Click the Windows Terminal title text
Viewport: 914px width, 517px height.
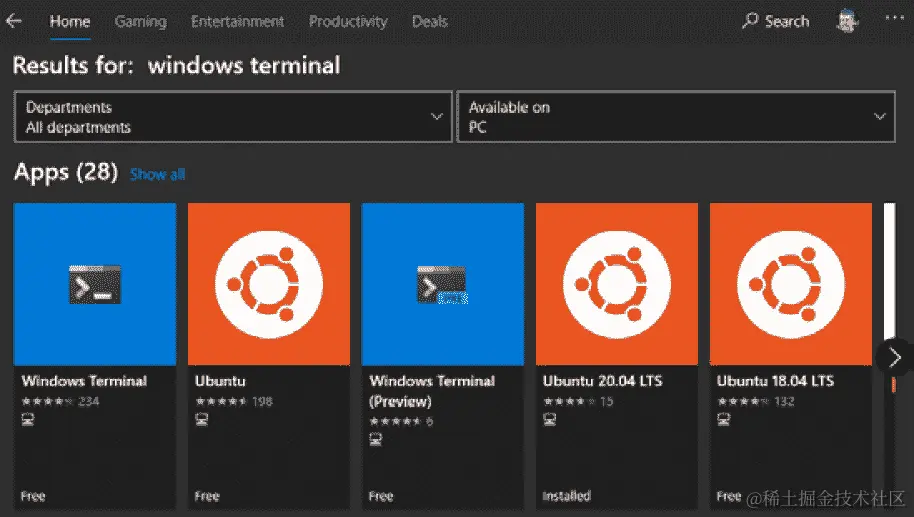(85, 381)
